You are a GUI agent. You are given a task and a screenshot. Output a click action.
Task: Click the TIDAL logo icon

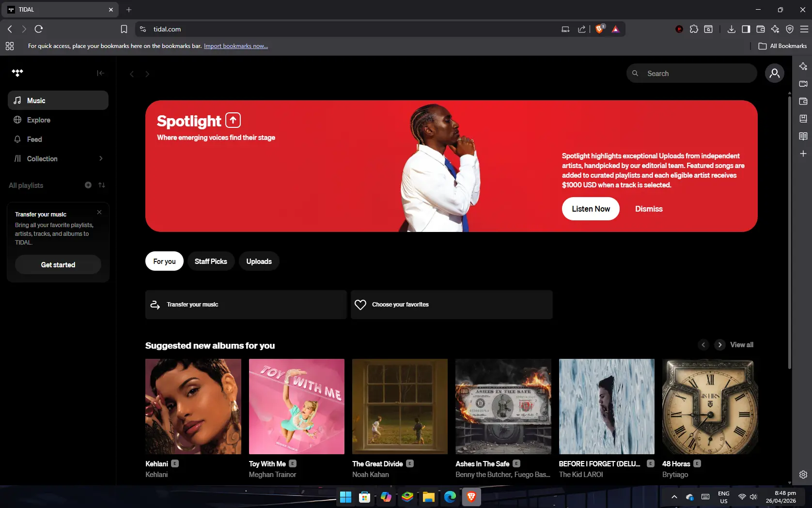pos(17,73)
